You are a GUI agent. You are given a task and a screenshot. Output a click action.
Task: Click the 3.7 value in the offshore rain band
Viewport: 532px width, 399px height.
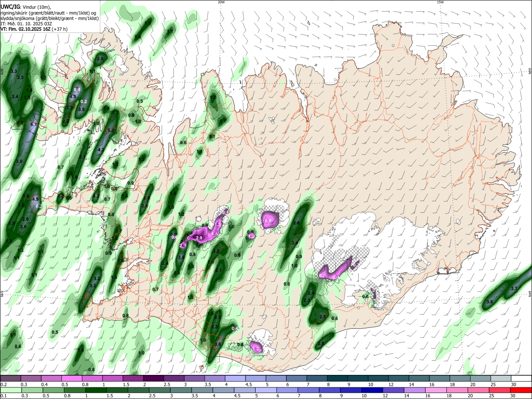514,288
